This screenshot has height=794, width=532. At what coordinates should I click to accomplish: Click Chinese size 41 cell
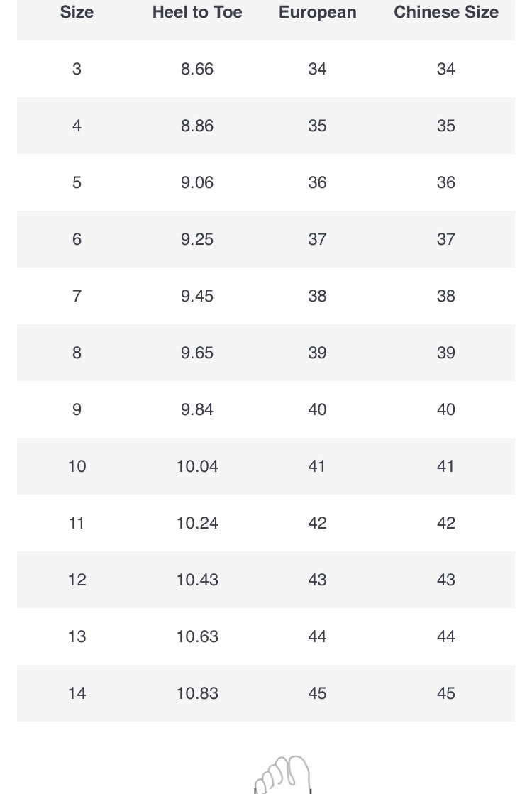(445, 466)
